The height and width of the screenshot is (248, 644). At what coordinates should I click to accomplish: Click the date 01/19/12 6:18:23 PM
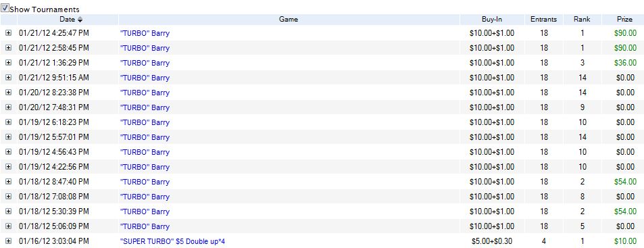[x=54, y=122]
